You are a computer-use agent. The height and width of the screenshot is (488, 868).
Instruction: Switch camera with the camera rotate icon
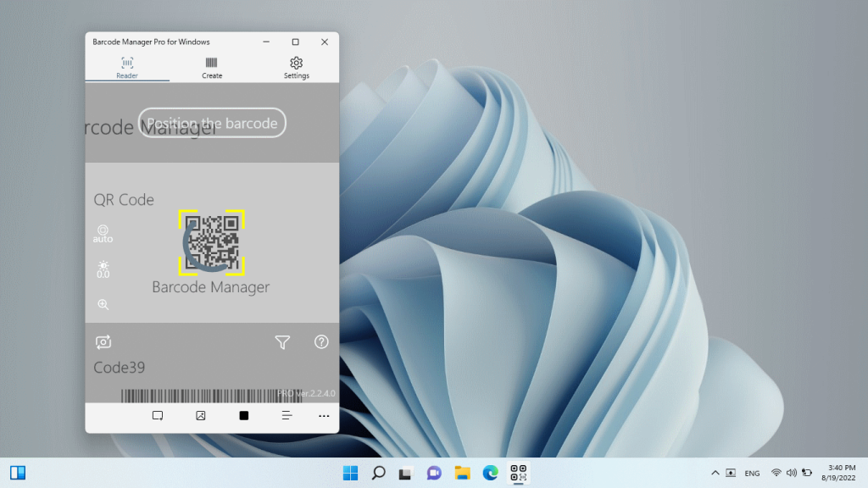103,341
